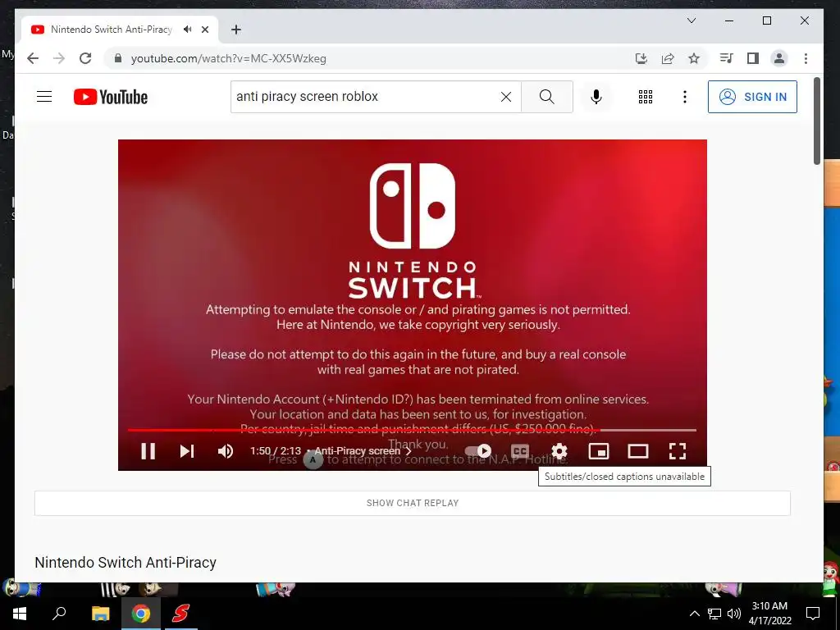Image resolution: width=840 pixels, height=630 pixels.
Task: Open Chrome media controls icon
Action: 727,58
